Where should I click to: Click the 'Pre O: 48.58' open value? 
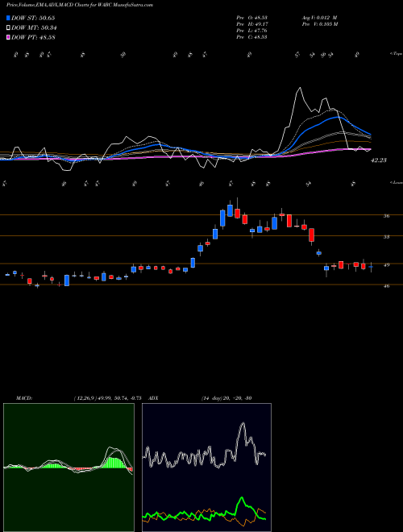(x=251, y=17)
